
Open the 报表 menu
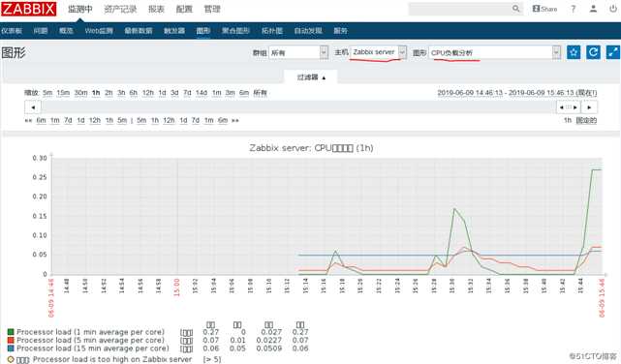(156, 9)
